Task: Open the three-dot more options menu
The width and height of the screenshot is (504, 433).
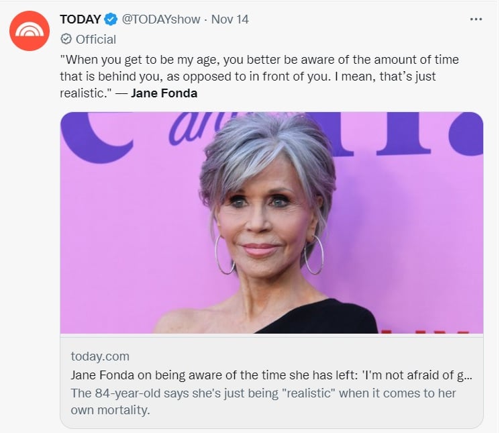Action: pyautogui.click(x=476, y=19)
